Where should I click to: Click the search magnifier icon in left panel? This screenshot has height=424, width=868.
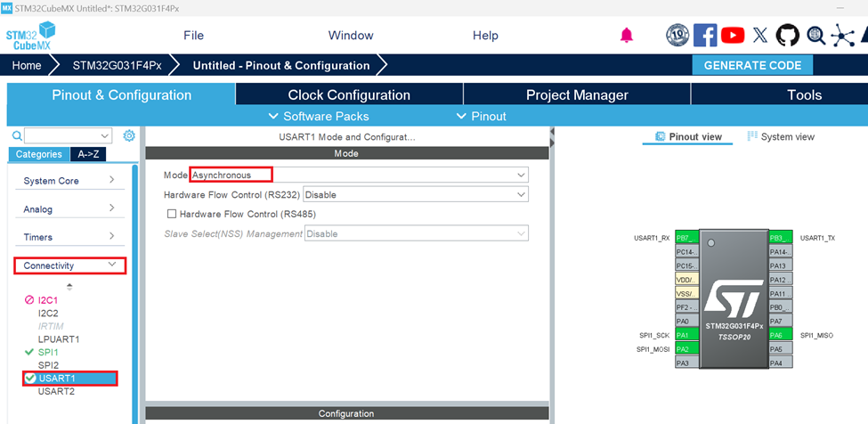coord(17,135)
